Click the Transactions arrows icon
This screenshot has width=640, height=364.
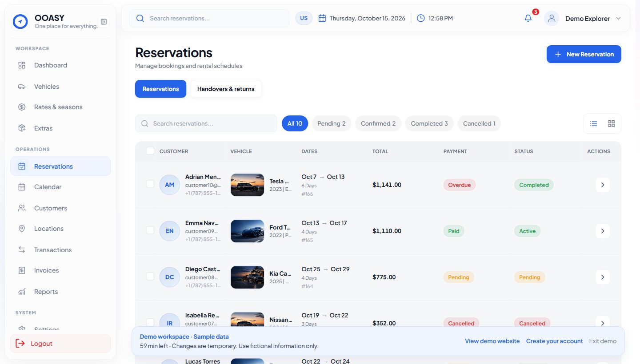point(22,250)
